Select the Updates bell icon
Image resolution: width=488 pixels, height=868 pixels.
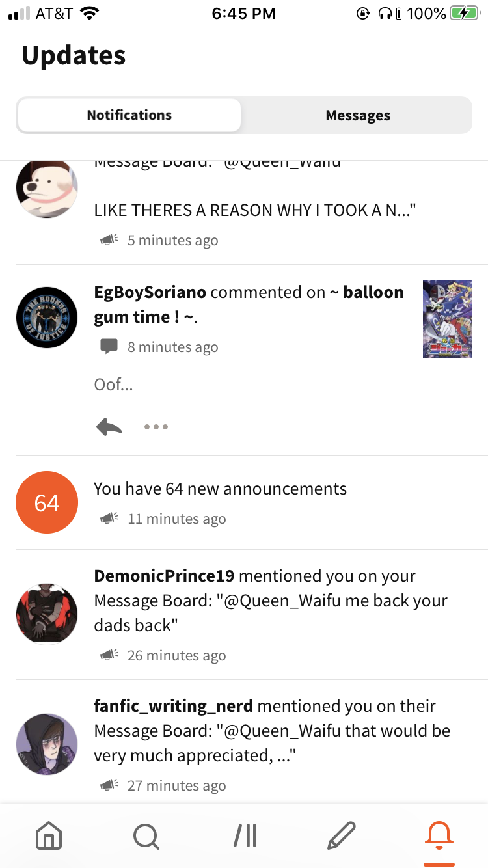coord(439,835)
